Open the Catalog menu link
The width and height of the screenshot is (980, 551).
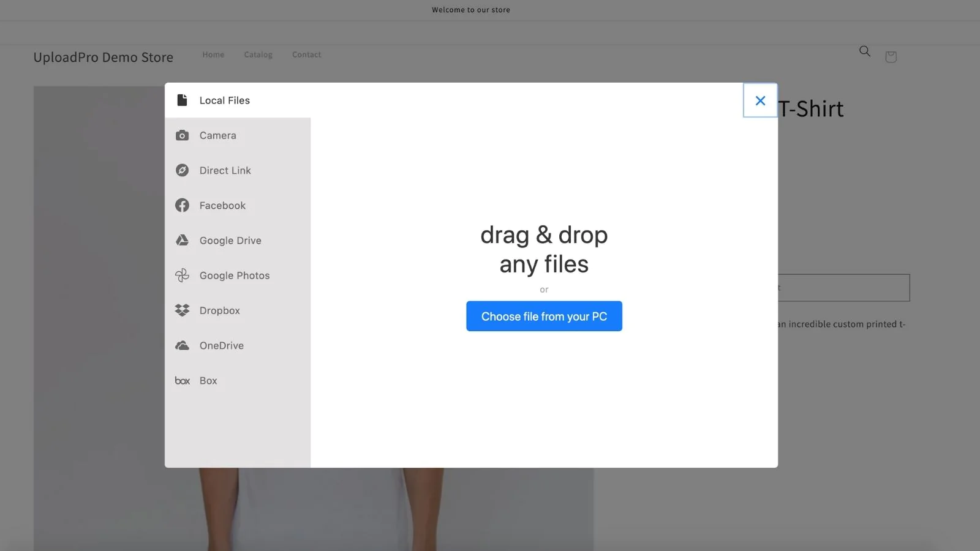click(258, 54)
